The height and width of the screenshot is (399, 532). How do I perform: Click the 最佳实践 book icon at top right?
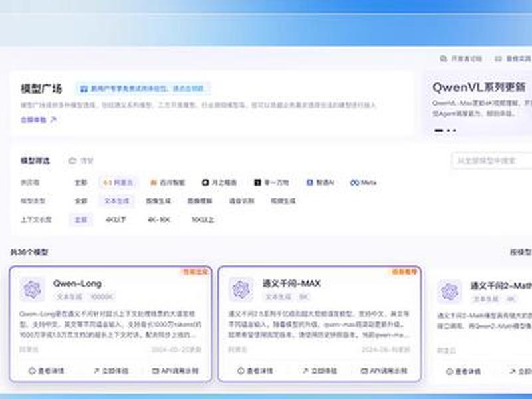pos(498,59)
